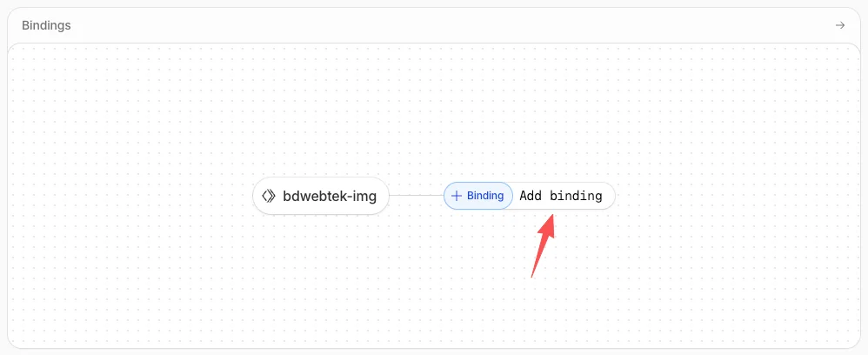
Task: Click the red arrow annotation pointing upward
Action: tap(543, 245)
